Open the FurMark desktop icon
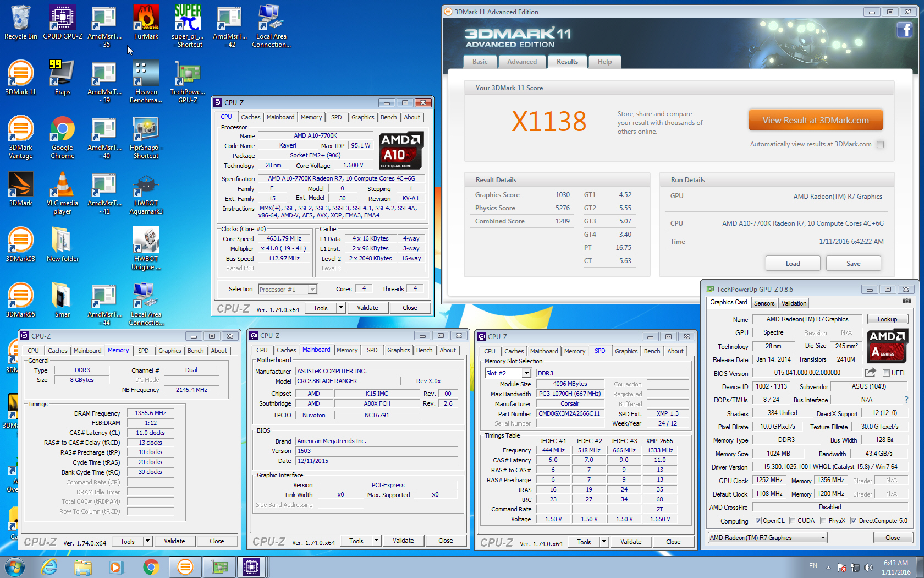 (146, 22)
